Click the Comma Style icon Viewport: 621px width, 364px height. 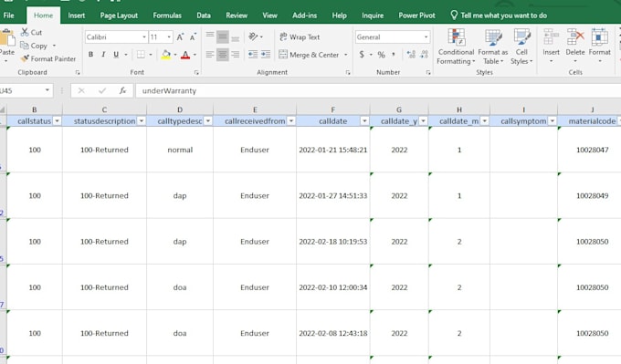click(x=394, y=55)
